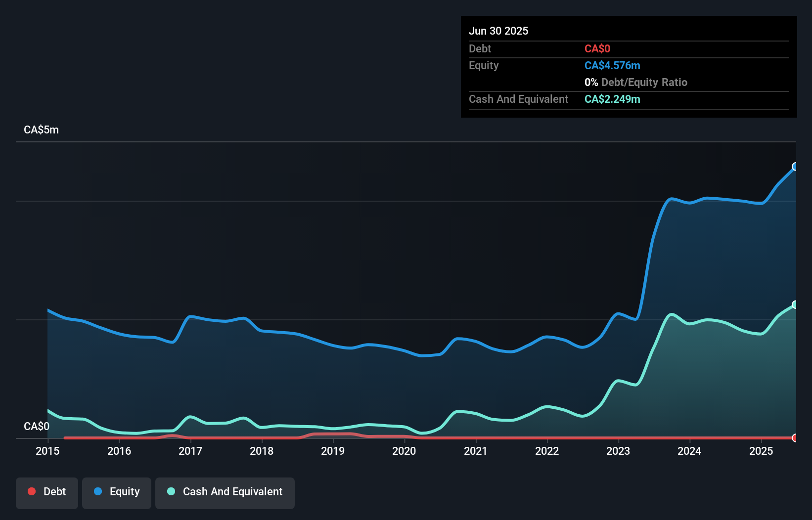This screenshot has width=812, height=520.
Task: Select the 2025 x-axis label
Action: [x=761, y=451]
